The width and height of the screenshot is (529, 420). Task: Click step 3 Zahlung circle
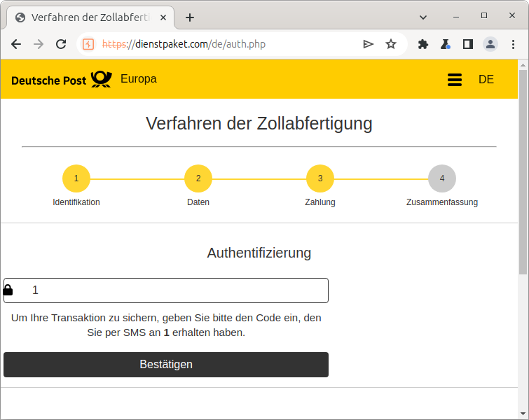320,178
